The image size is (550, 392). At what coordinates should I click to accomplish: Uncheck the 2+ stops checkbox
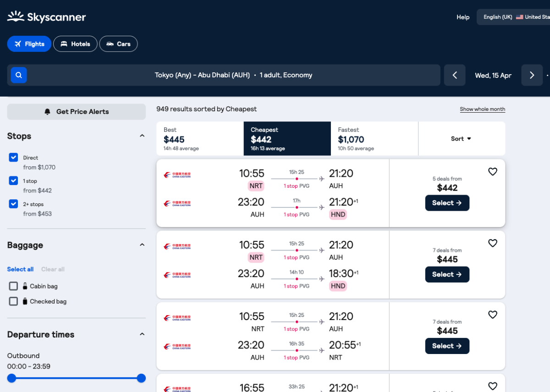click(13, 204)
